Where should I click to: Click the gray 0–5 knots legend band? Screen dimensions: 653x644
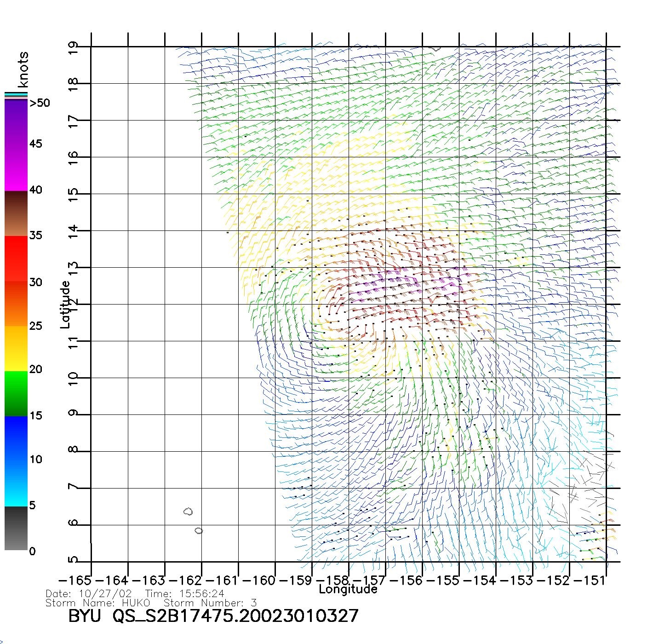tap(16, 528)
